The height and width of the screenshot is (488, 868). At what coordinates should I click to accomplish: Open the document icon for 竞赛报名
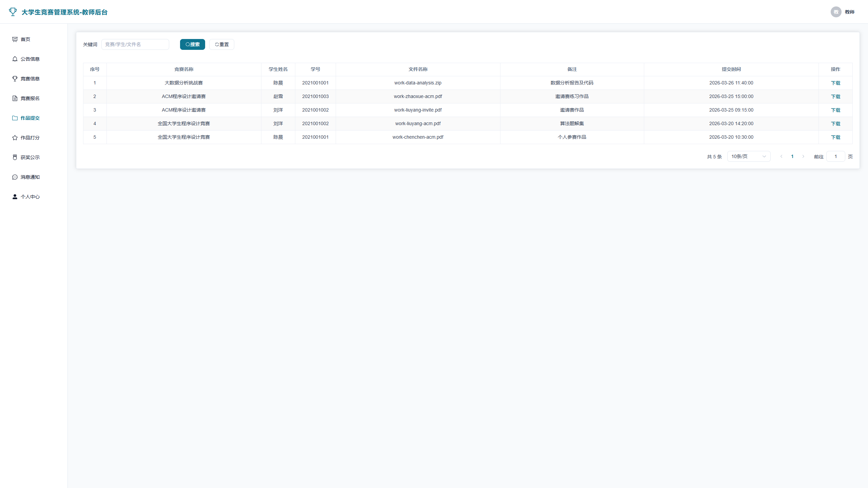coord(15,98)
